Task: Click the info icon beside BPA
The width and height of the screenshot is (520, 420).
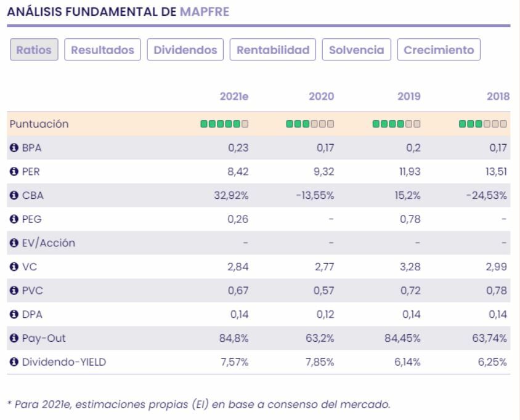Action: (12, 148)
